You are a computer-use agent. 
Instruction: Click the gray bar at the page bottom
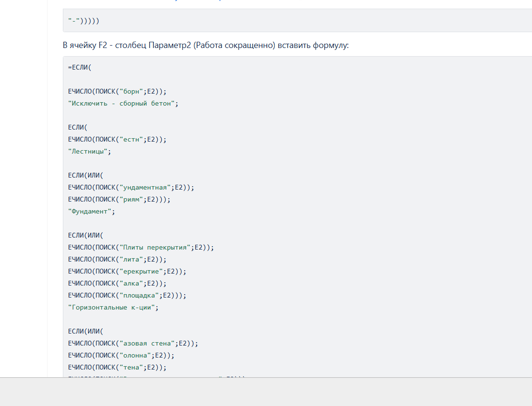pyautogui.click(x=266, y=392)
